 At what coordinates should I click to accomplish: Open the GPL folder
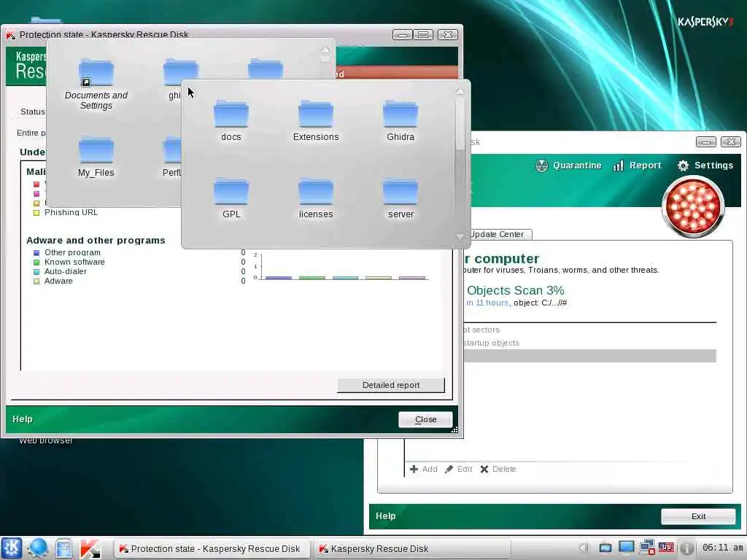coord(231,198)
